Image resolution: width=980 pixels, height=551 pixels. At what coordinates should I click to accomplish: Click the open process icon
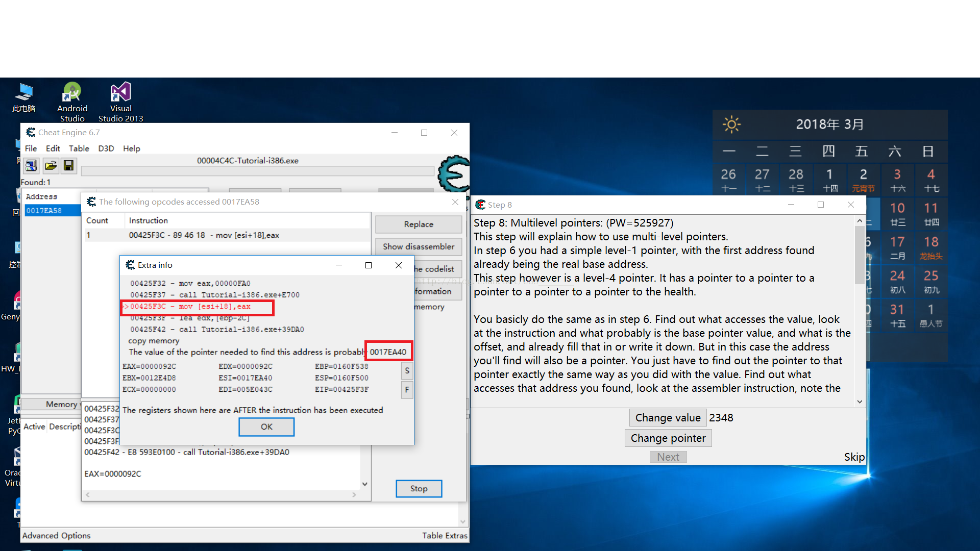(31, 165)
